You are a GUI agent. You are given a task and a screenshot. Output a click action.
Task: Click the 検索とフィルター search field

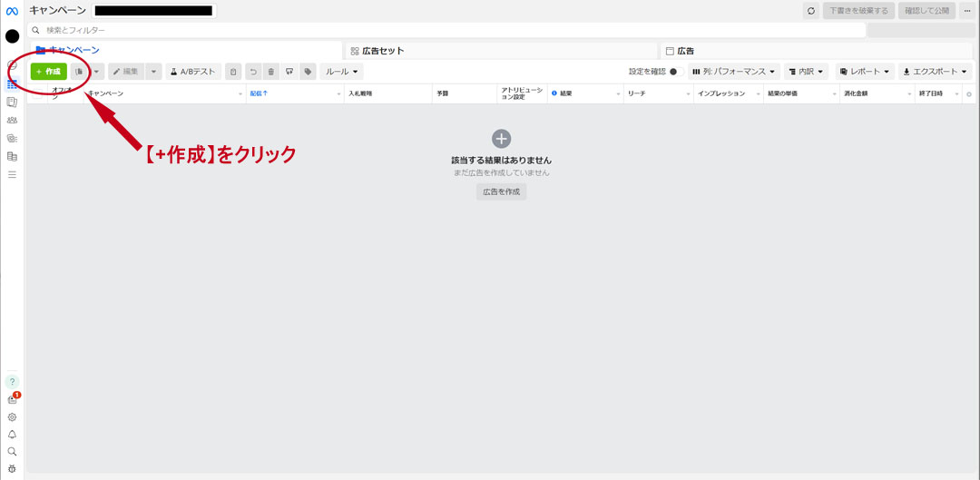pyautogui.click(x=446, y=30)
